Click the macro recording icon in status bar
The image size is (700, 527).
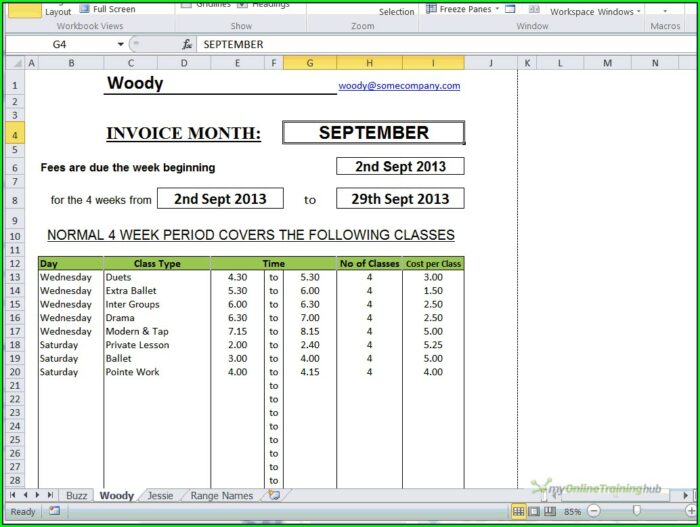tap(54, 511)
